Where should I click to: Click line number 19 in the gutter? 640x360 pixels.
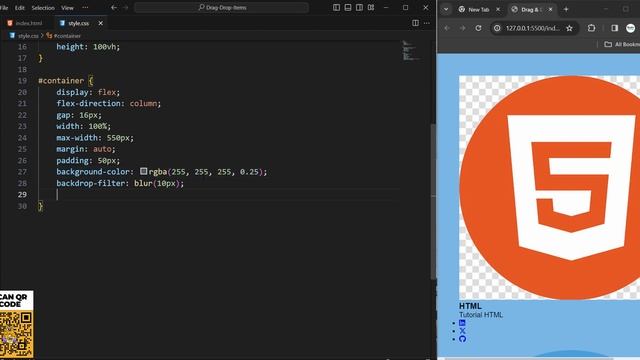point(22,81)
